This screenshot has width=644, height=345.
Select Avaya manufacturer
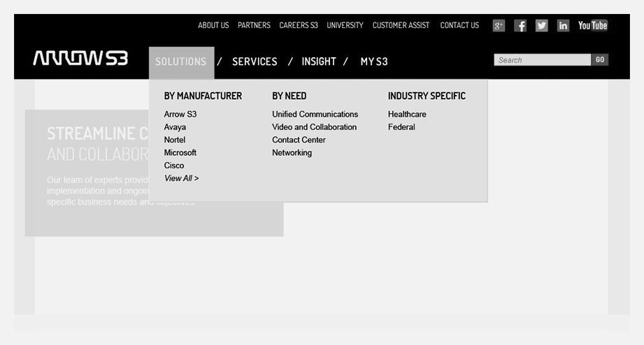click(175, 127)
